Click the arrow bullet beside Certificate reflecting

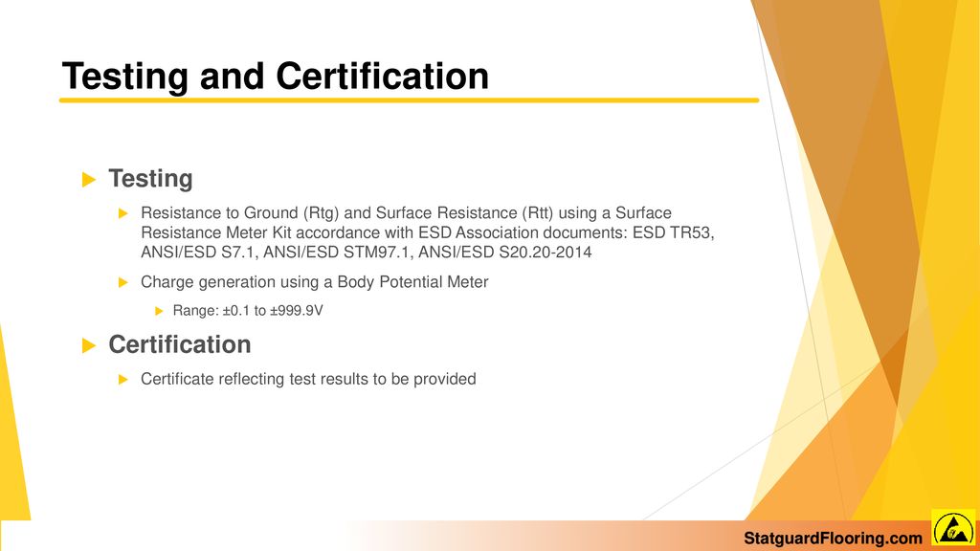(x=123, y=379)
